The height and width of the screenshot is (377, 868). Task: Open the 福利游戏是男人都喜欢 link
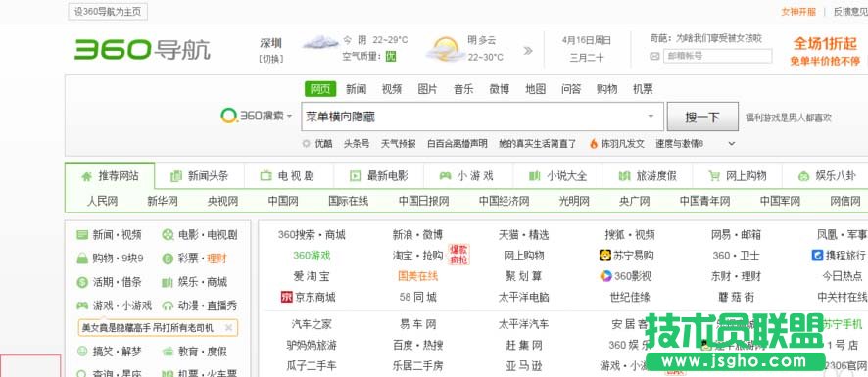point(789,118)
